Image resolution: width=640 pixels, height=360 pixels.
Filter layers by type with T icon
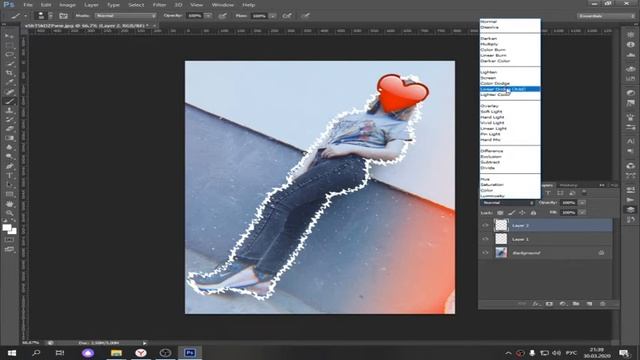[x=548, y=193]
